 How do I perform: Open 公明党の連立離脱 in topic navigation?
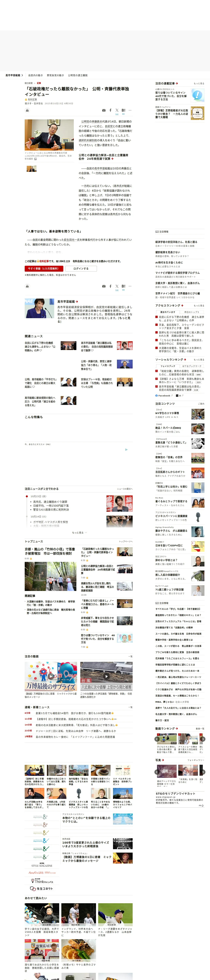tap(78, 75)
